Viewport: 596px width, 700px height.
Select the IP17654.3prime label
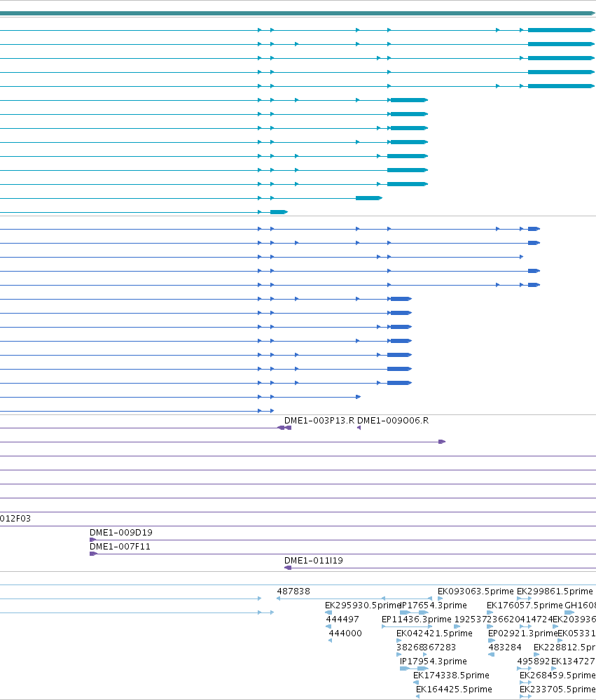pos(434,605)
